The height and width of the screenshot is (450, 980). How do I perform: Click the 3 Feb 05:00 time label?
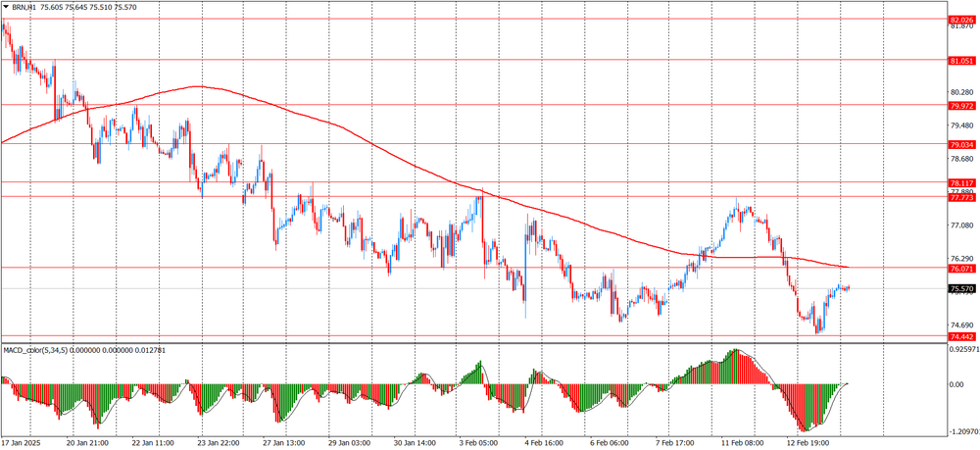click(x=482, y=443)
